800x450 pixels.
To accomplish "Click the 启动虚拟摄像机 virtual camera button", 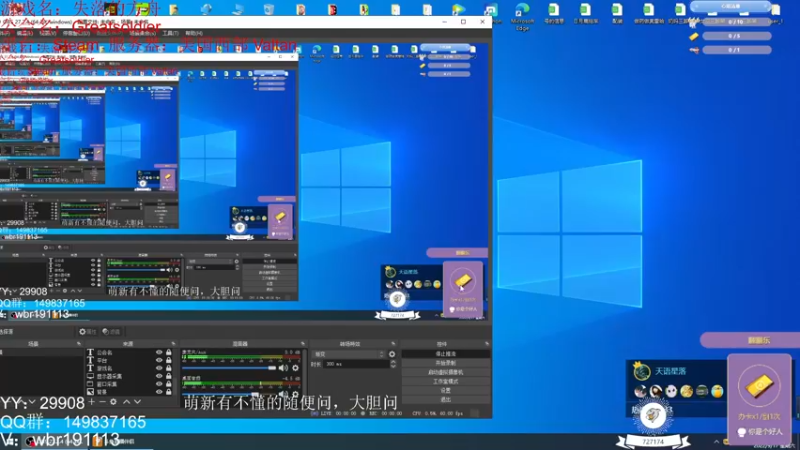I will point(445,372).
